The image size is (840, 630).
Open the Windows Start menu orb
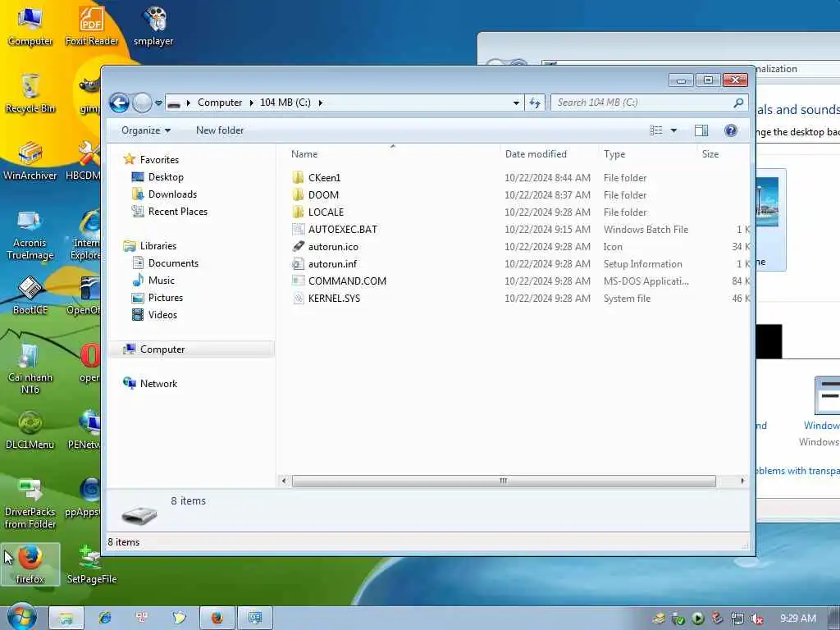[22, 617]
